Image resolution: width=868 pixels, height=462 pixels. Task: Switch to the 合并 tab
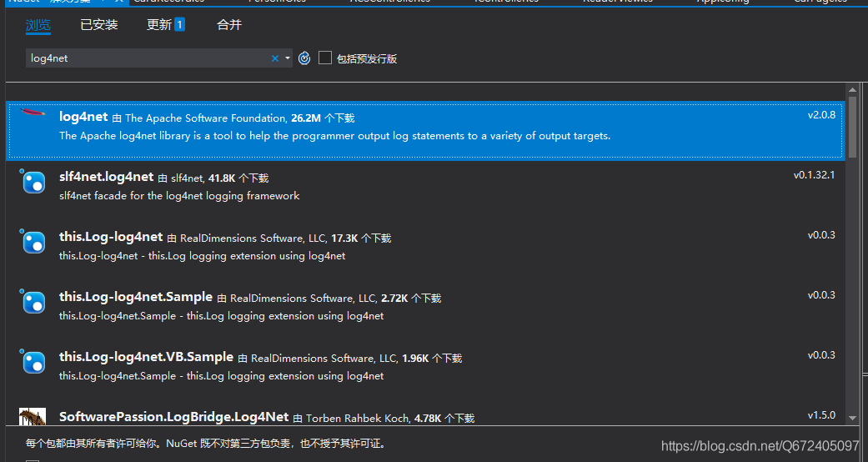pyautogui.click(x=229, y=25)
